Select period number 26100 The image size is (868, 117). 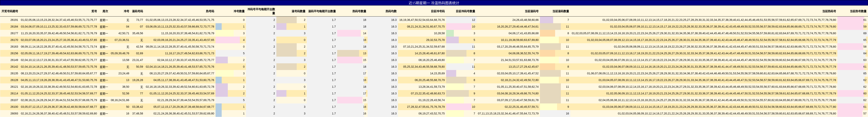coord(14,107)
